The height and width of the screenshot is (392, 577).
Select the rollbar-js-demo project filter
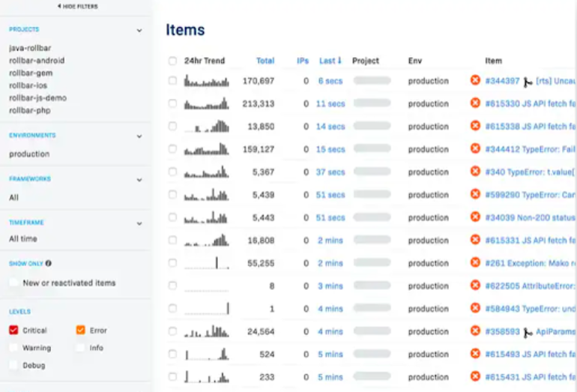pyautogui.click(x=38, y=98)
